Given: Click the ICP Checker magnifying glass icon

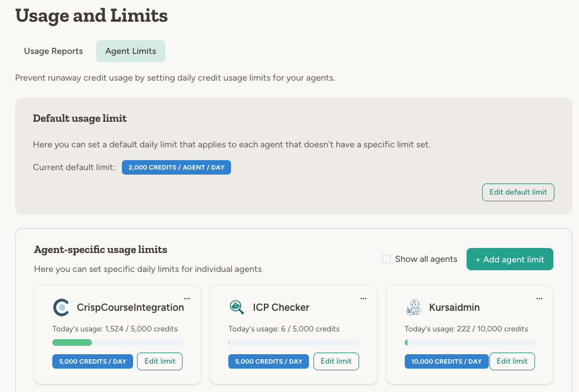Looking at the screenshot, I should 237,307.
